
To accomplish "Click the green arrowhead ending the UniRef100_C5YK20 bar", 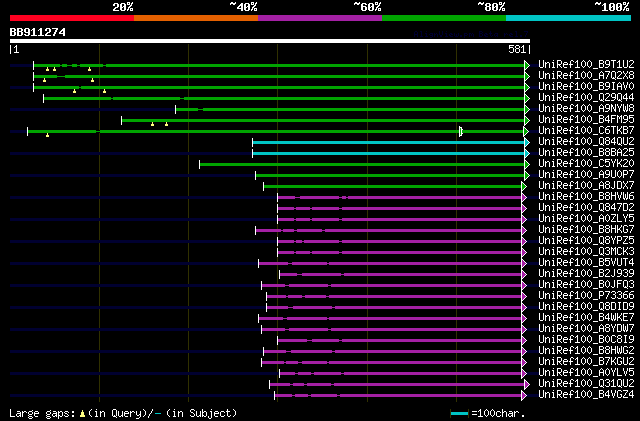I will (527, 165).
